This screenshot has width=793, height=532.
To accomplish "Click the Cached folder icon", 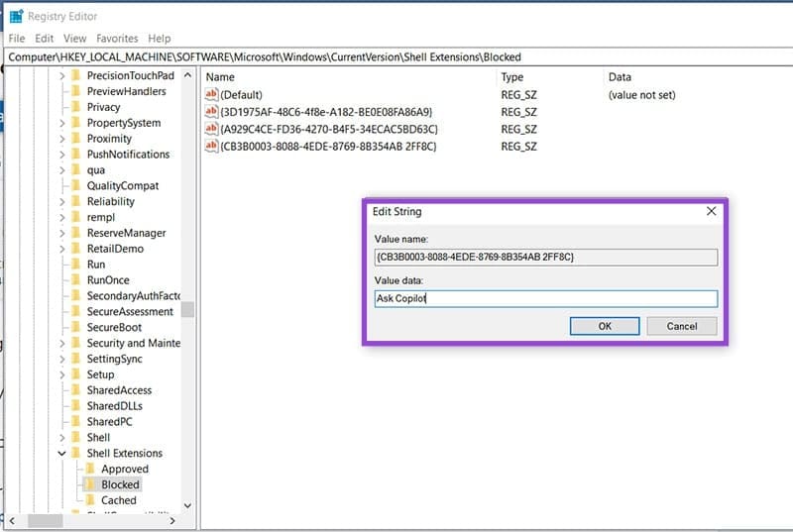I will (90, 500).
